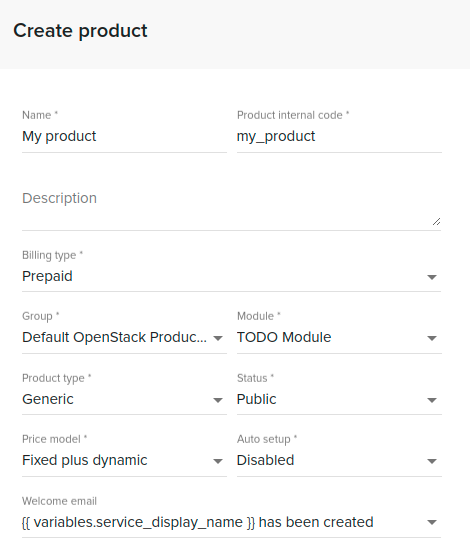Click the Default OpenStack Product group value
470x549 pixels.
point(114,338)
